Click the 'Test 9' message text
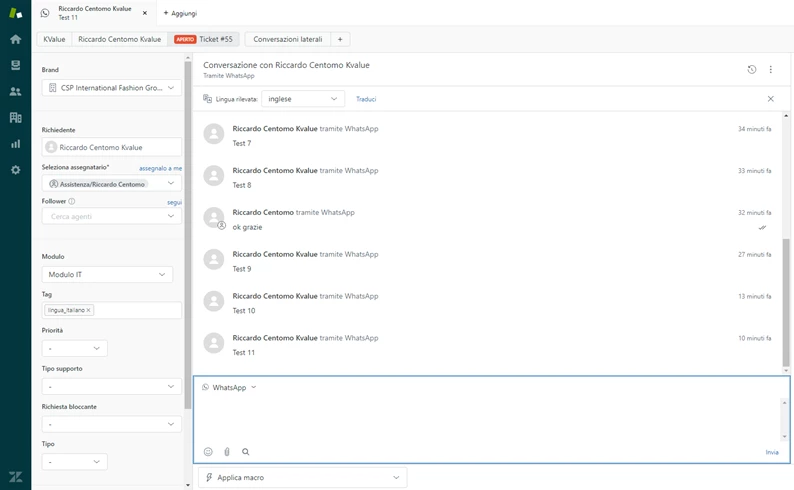Screen dimensions: 794x490 242,269
